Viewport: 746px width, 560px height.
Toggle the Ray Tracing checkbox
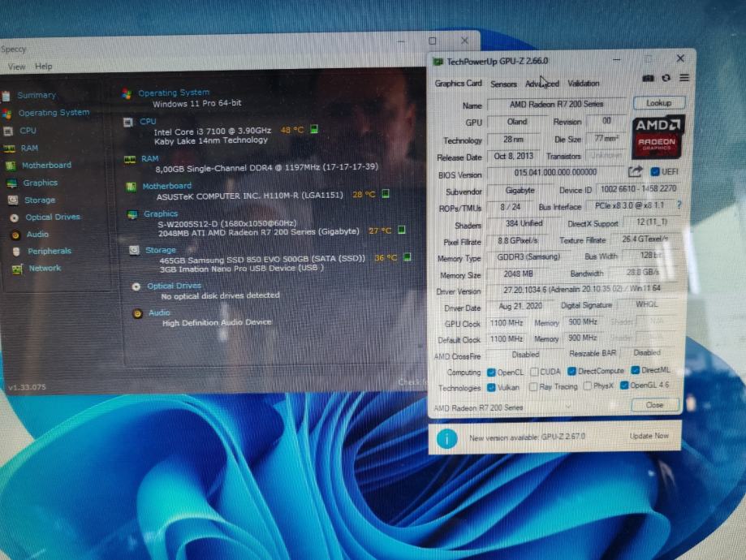(x=533, y=387)
